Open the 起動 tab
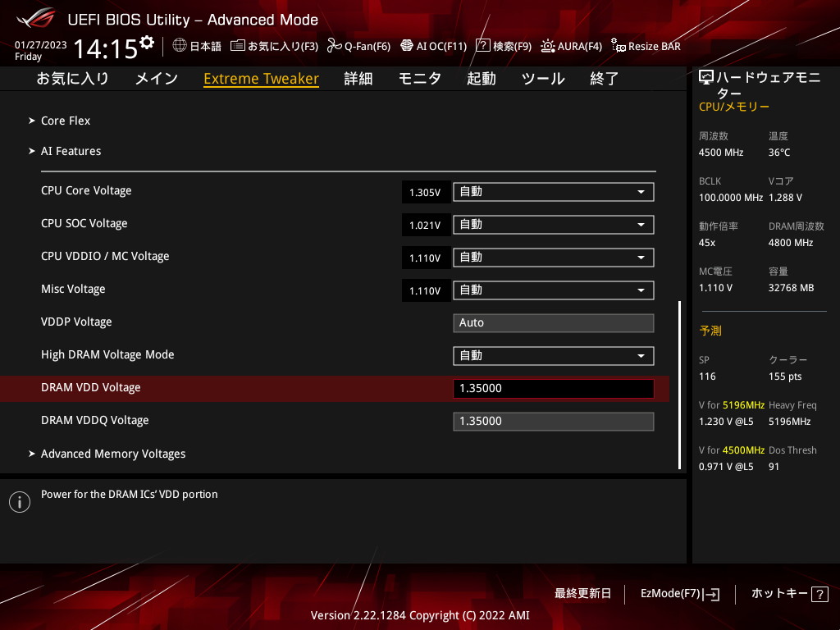The image size is (840, 630). click(x=481, y=79)
